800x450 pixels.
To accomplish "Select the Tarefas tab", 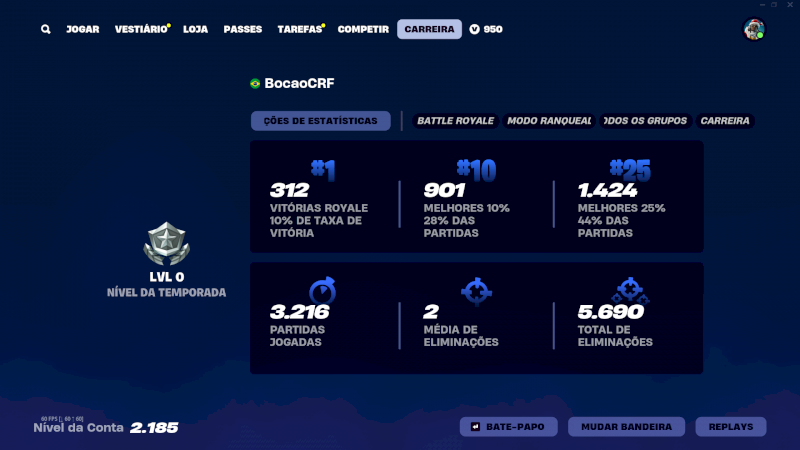I will (x=300, y=29).
